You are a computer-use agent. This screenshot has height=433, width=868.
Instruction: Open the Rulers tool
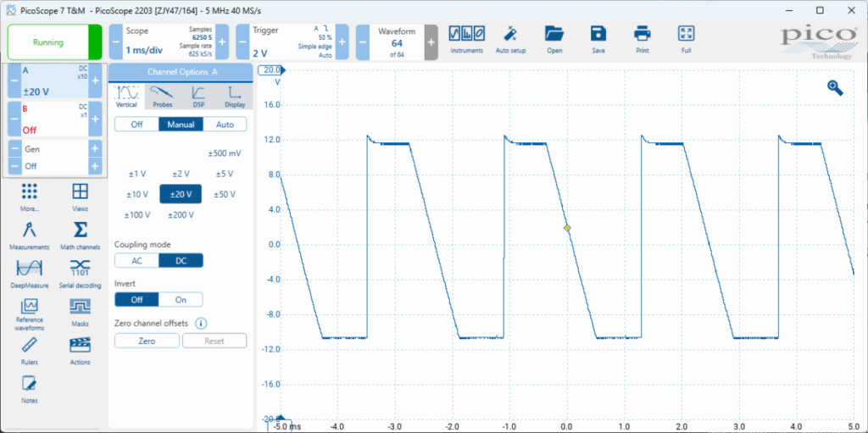click(x=30, y=348)
